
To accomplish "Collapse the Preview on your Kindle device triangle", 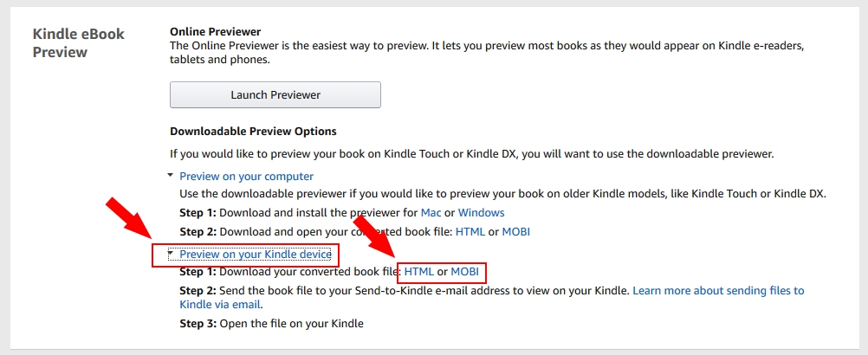I will pyautogui.click(x=172, y=255).
